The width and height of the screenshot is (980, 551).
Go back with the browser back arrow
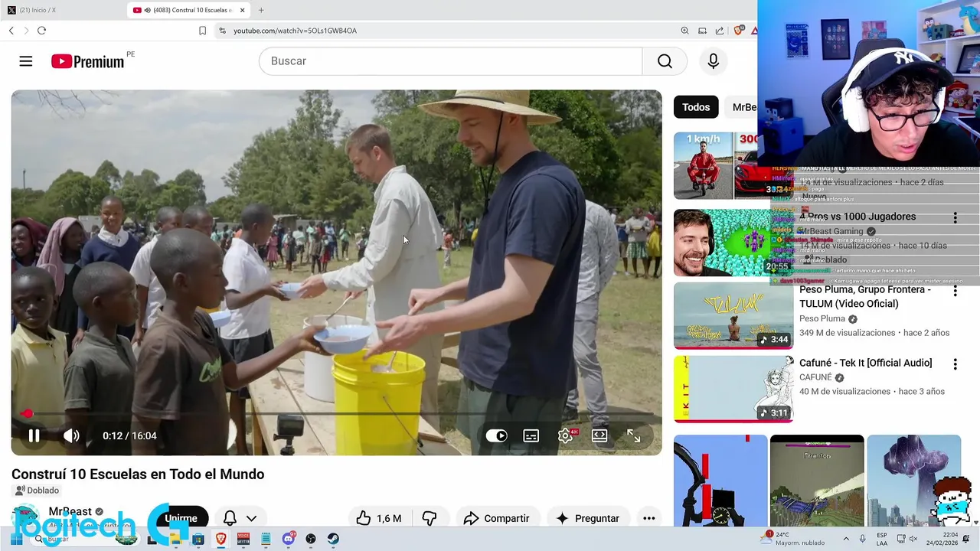pyautogui.click(x=11, y=31)
